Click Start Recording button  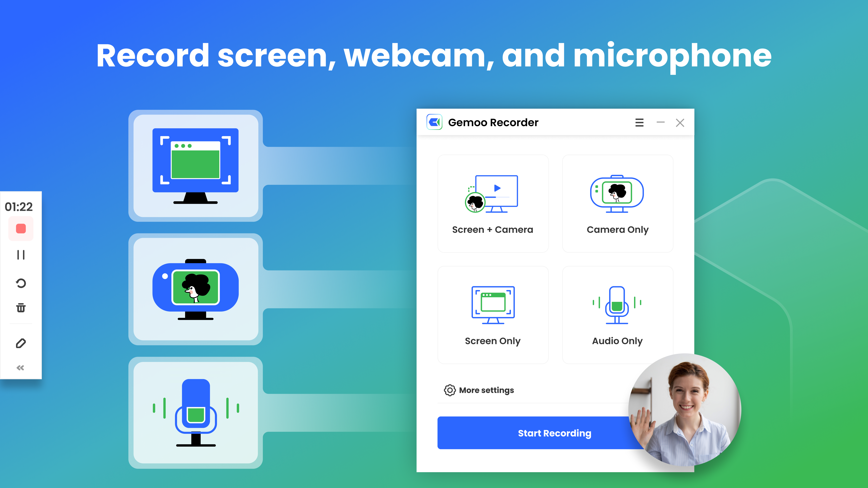[554, 433]
